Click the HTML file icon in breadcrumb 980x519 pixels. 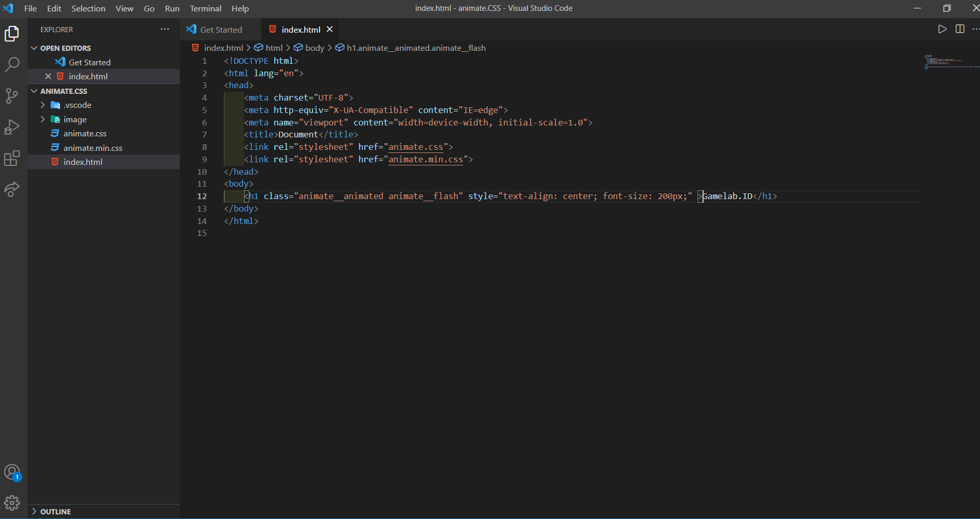coord(195,48)
